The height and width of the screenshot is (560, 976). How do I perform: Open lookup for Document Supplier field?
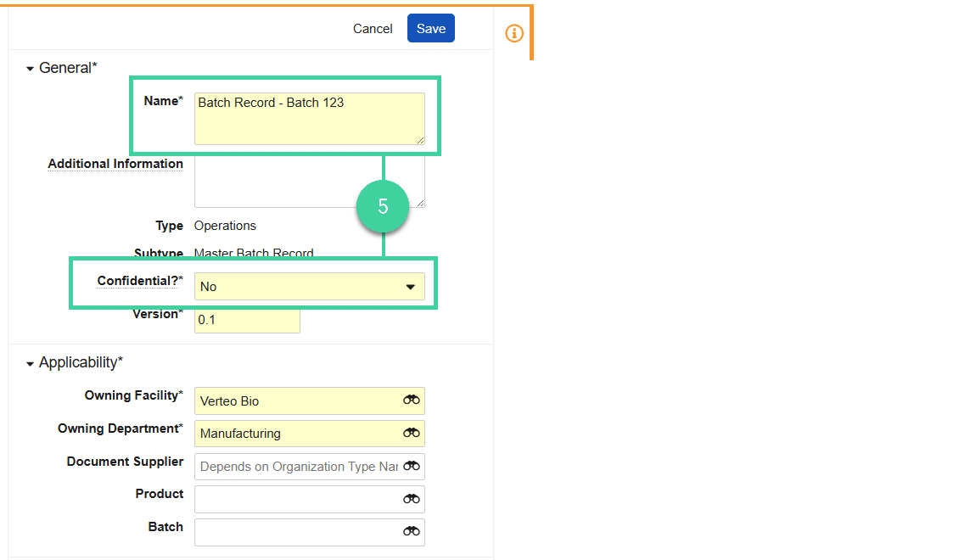[412, 466]
